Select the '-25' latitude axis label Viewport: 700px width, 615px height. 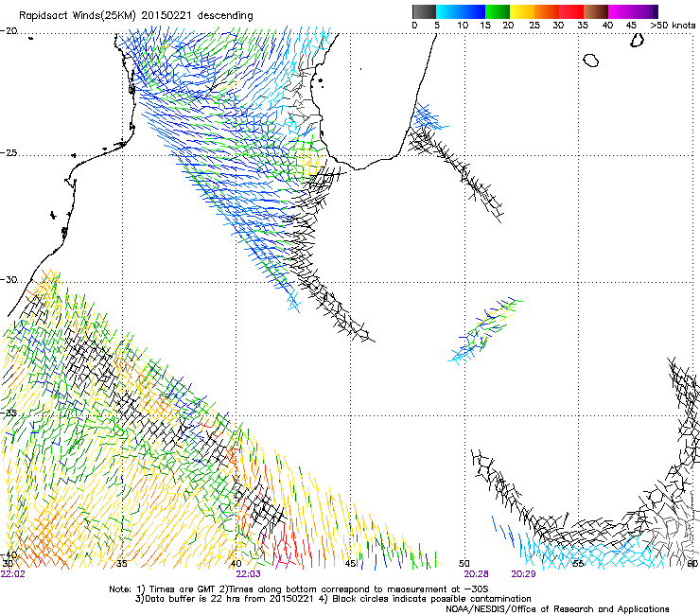coord(9,153)
